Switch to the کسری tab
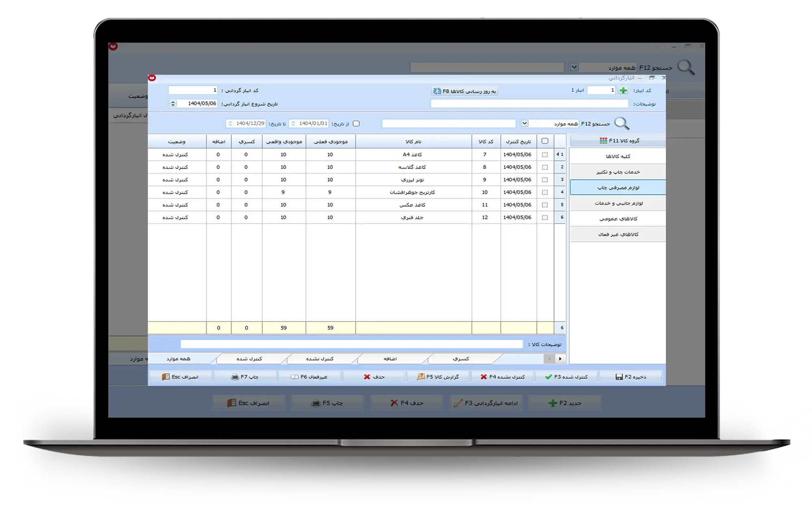812x506 pixels. click(461, 359)
